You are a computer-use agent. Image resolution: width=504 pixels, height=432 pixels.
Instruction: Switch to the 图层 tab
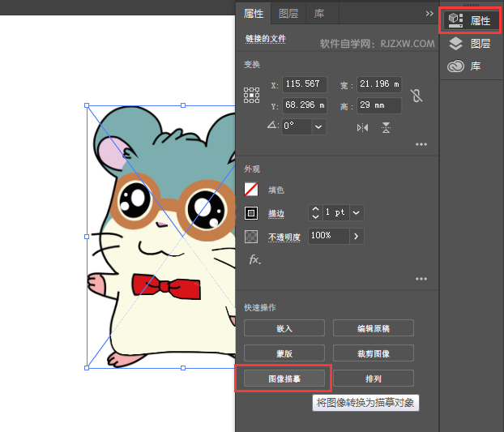[x=288, y=14]
